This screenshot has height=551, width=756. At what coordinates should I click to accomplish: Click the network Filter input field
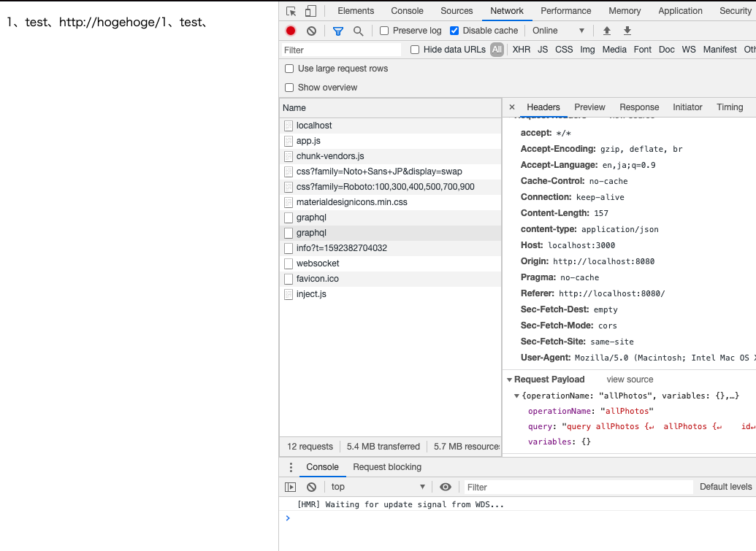coord(341,50)
